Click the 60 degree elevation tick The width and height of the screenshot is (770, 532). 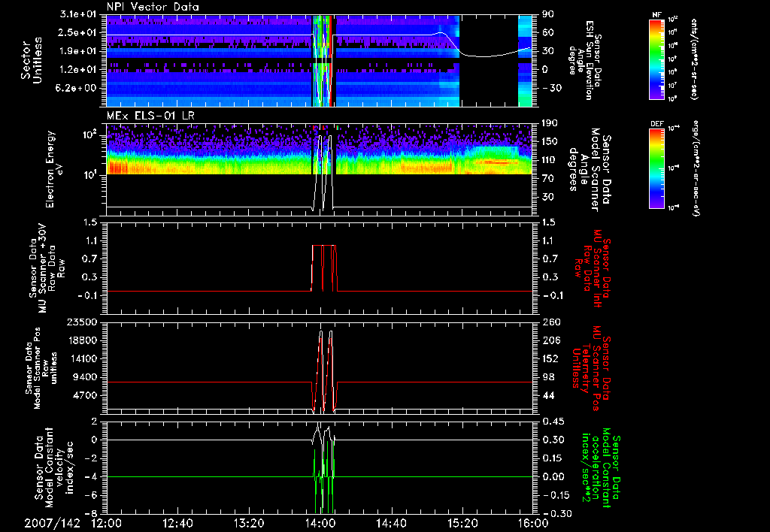click(547, 32)
